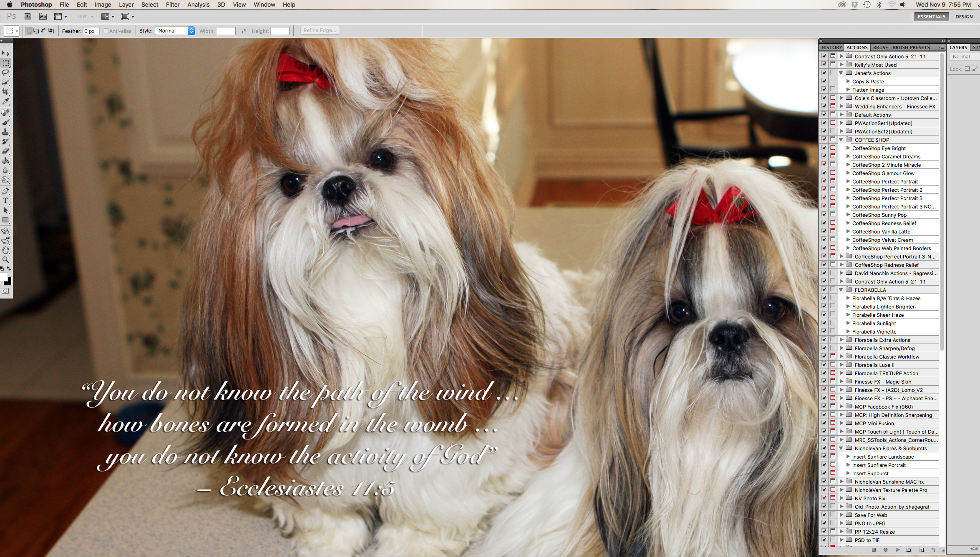
Task: Select CoffeeShop Vanilla Latte action
Action: pyautogui.click(x=881, y=231)
